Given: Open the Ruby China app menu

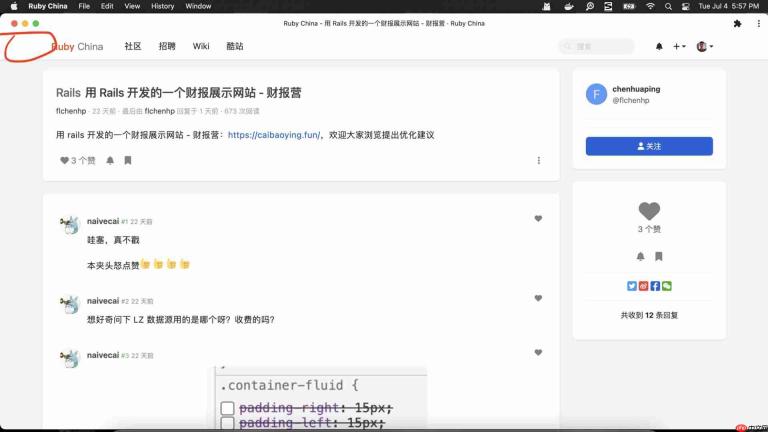Looking at the screenshot, I should click(48, 6).
